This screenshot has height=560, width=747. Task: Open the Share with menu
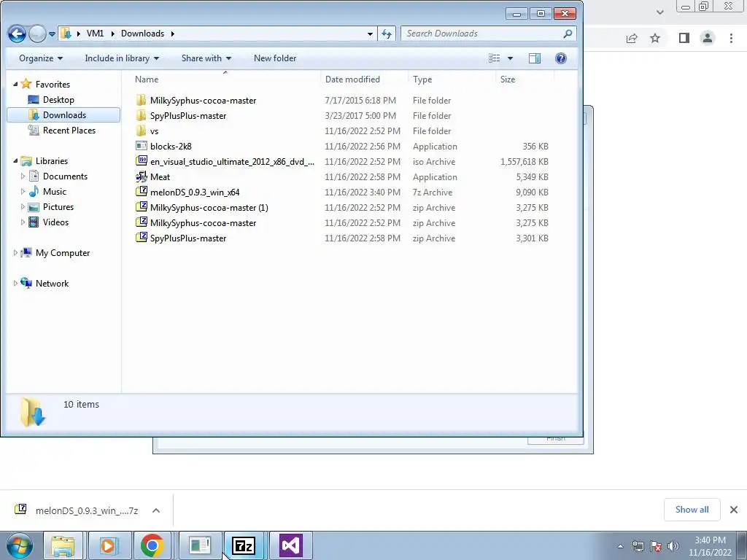pyautogui.click(x=206, y=58)
